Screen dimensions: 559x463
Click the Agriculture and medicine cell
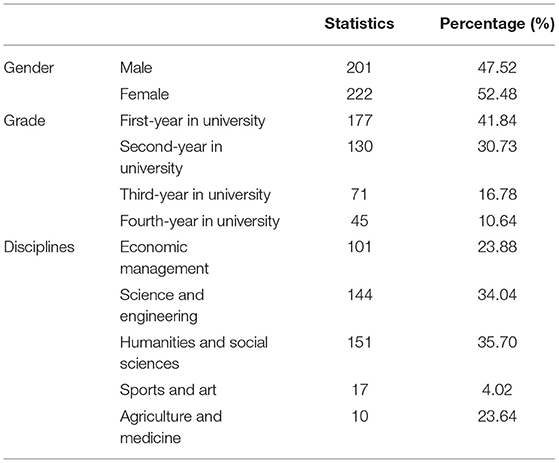tap(171, 427)
